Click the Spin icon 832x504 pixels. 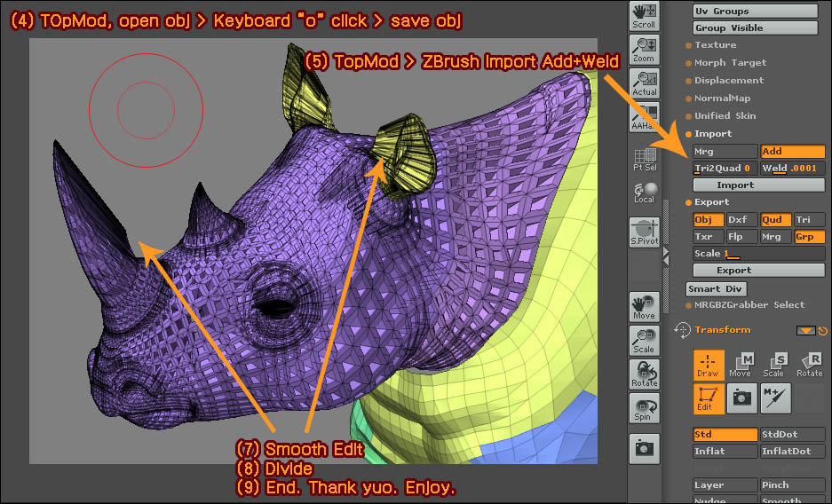point(644,408)
